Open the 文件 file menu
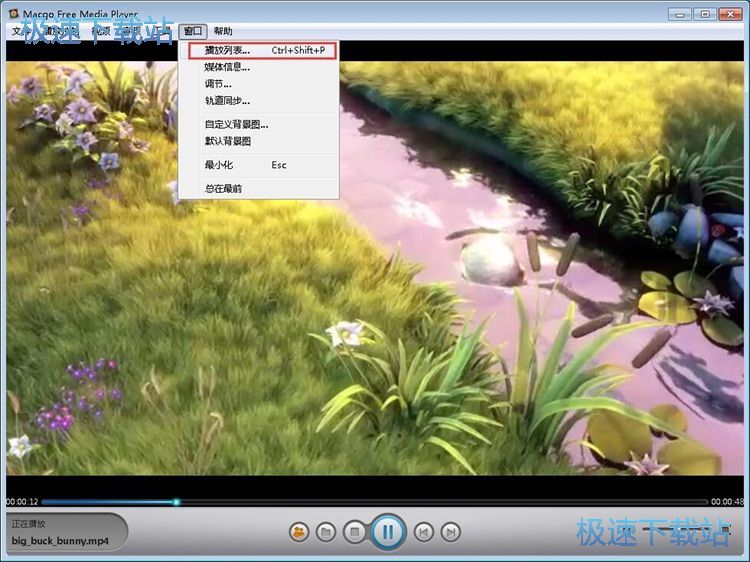Screen dimensions: 750x562 [x=21, y=31]
